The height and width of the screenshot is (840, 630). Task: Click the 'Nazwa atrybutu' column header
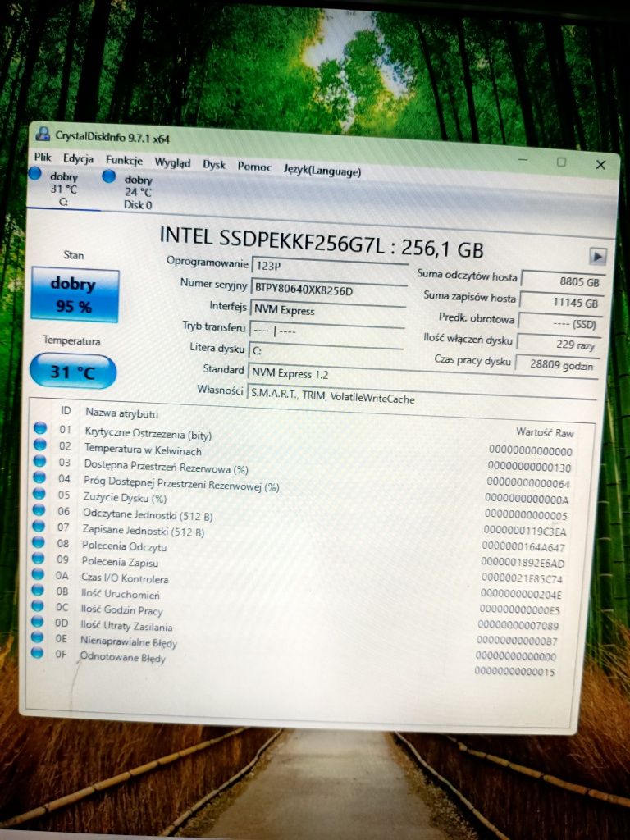pos(121,413)
